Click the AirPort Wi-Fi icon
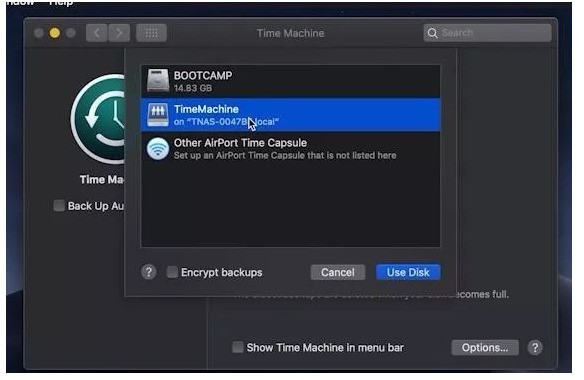 click(x=158, y=149)
